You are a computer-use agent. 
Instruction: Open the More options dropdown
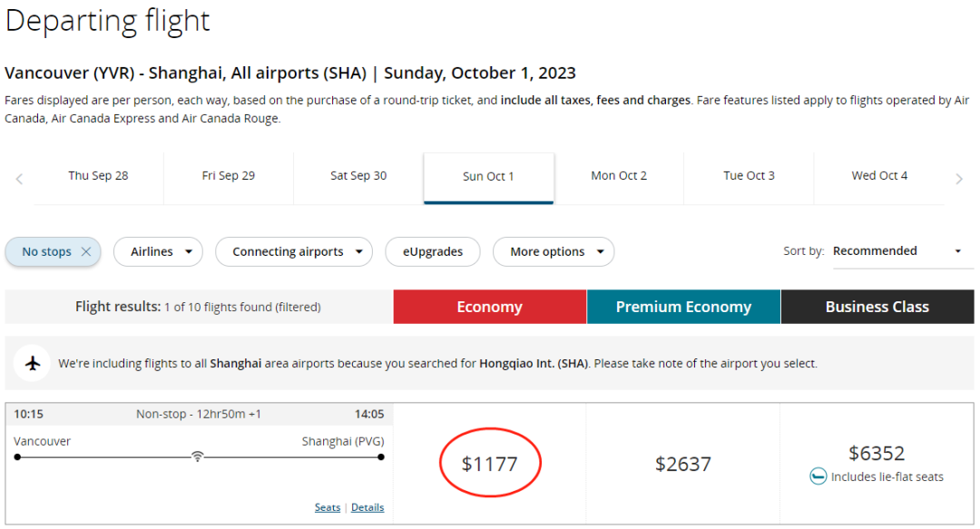click(x=554, y=251)
